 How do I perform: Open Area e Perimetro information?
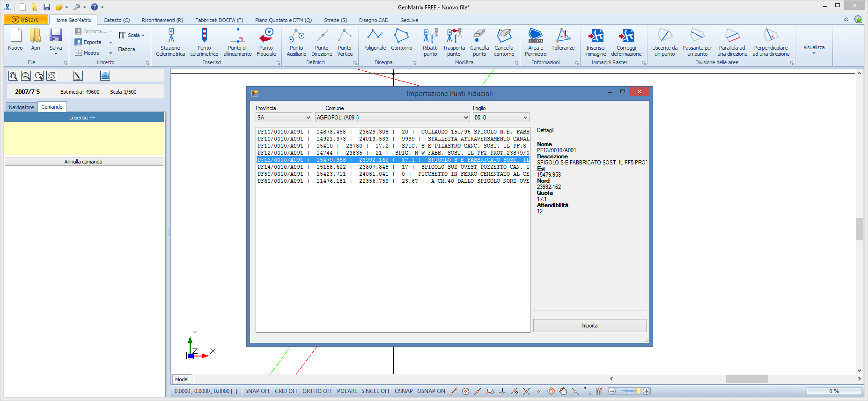tap(536, 42)
